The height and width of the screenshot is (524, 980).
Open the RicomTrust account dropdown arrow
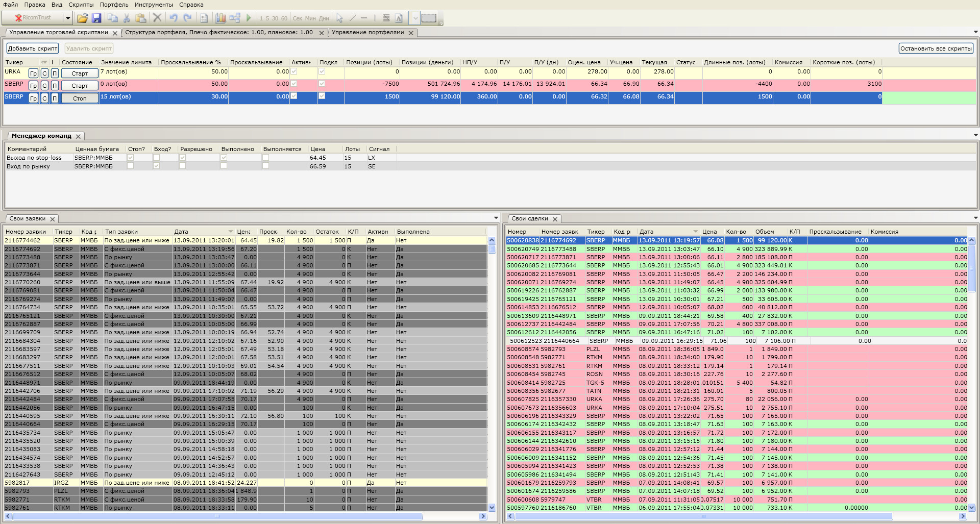(67, 18)
